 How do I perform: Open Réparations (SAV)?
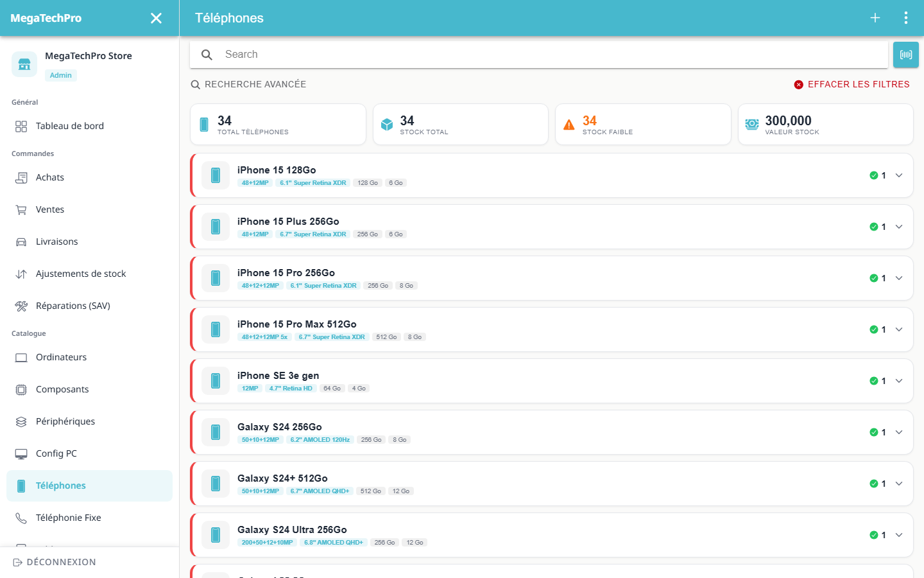click(x=89, y=306)
